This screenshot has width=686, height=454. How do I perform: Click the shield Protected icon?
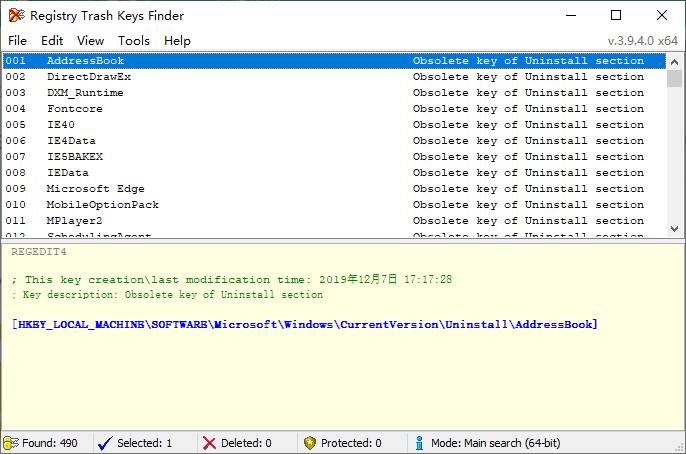[x=310, y=443]
